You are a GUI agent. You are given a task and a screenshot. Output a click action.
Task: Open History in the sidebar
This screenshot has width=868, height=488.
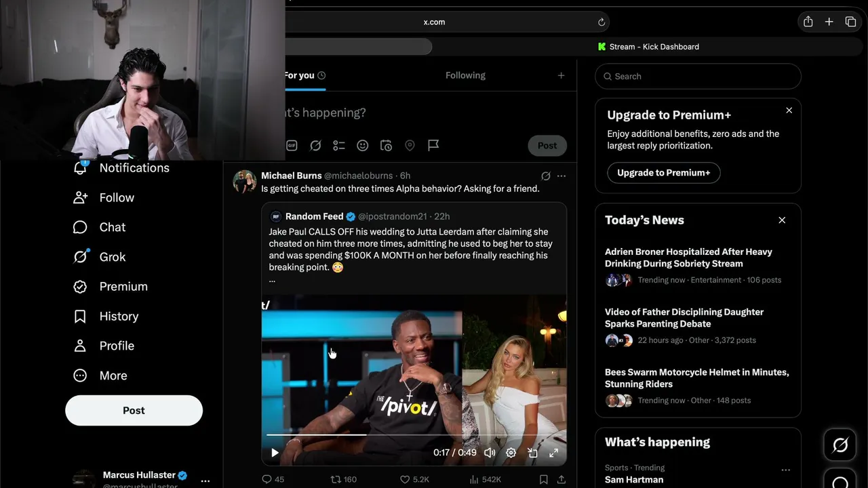[105, 317]
